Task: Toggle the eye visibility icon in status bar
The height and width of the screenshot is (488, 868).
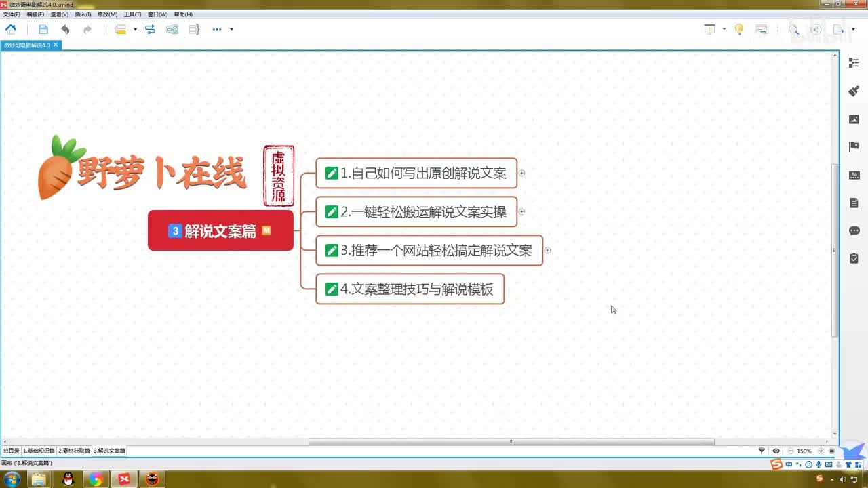Action: tap(776, 451)
